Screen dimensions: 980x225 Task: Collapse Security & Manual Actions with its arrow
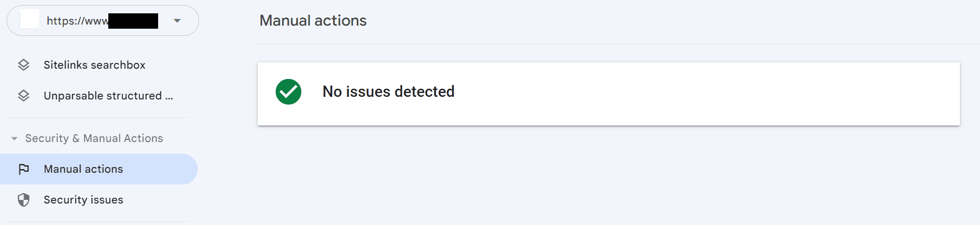14,138
